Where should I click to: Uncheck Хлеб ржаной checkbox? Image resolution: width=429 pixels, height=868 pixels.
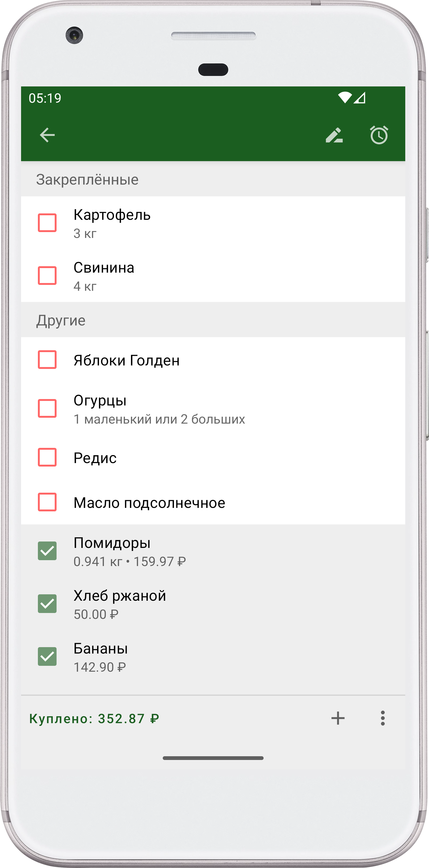(47, 603)
